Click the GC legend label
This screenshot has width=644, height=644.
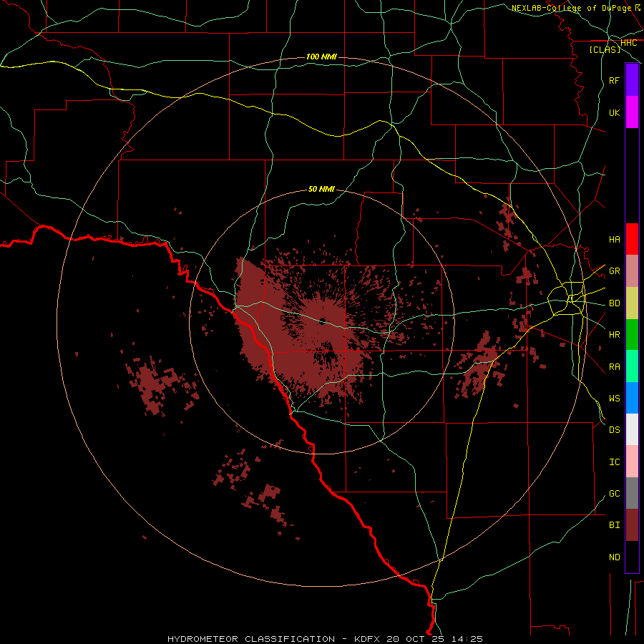[614, 494]
